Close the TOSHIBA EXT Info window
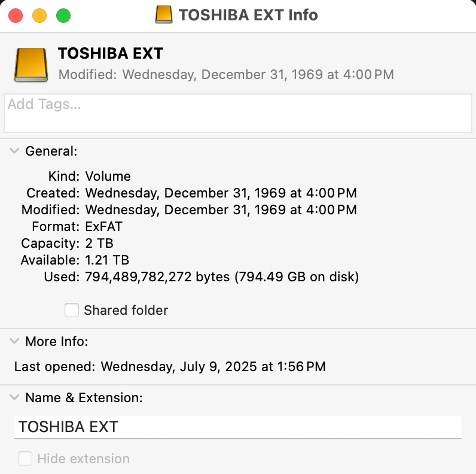Screen dimensions: 476x474 point(16,16)
